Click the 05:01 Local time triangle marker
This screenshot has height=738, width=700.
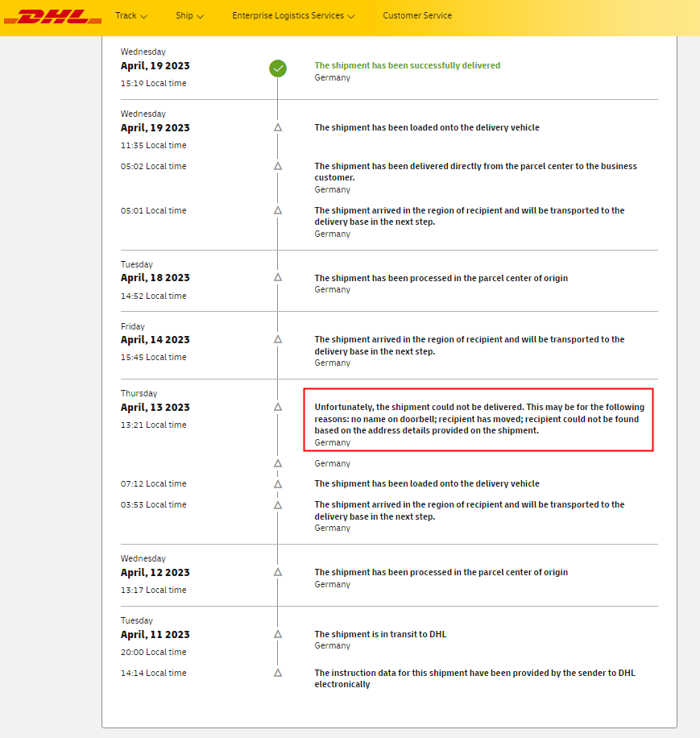coord(278,210)
